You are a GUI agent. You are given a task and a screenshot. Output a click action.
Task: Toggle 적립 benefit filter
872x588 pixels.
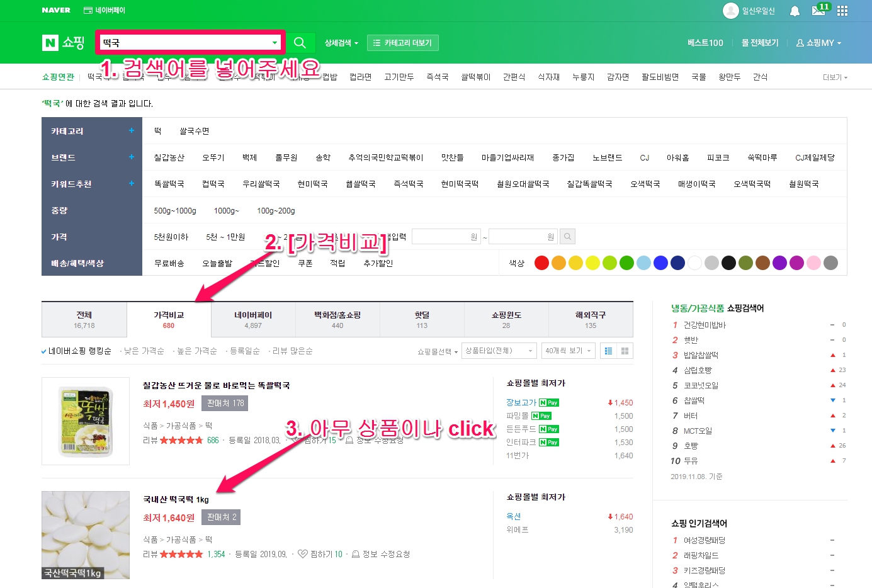coord(337,263)
